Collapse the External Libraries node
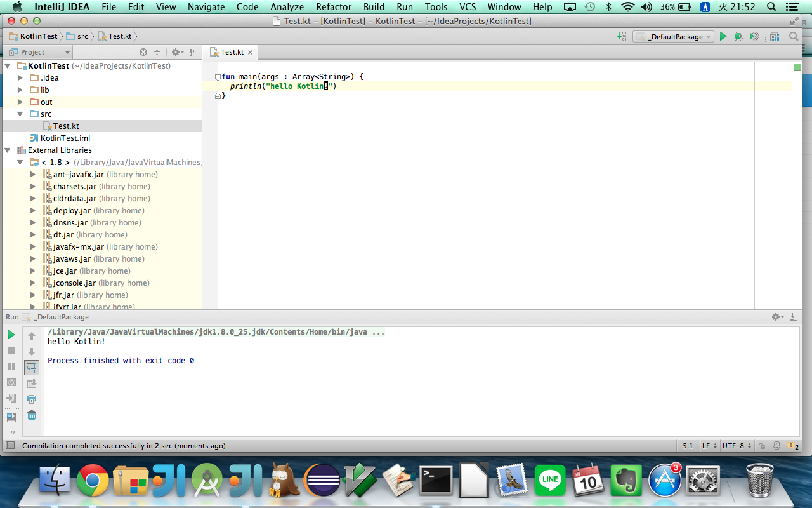 tap(8, 150)
